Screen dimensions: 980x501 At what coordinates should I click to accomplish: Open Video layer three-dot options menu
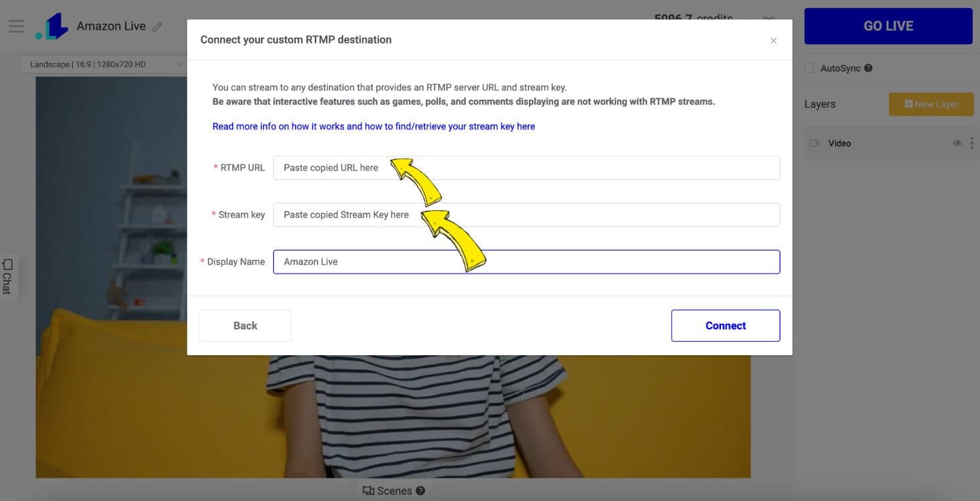tap(972, 143)
